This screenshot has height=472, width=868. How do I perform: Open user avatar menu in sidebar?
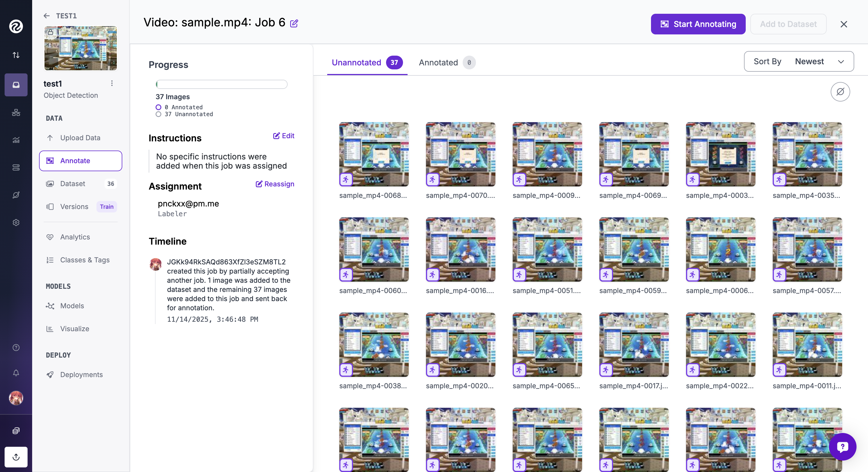click(x=16, y=398)
